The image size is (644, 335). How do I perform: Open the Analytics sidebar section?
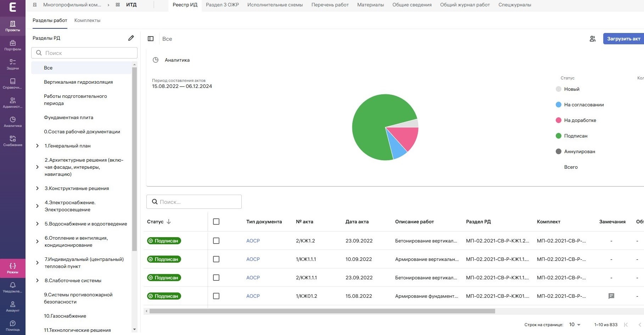[x=13, y=122]
